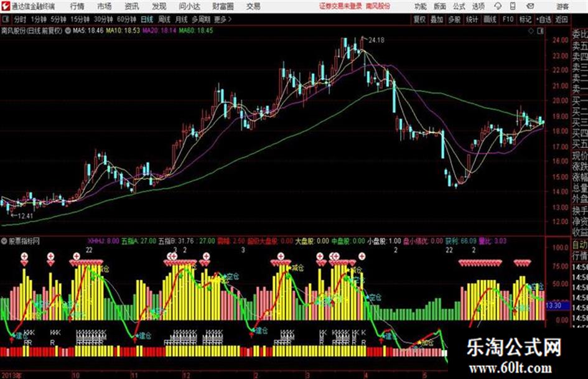Open the 市场 menu
588x379 pixels.
point(105,6)
